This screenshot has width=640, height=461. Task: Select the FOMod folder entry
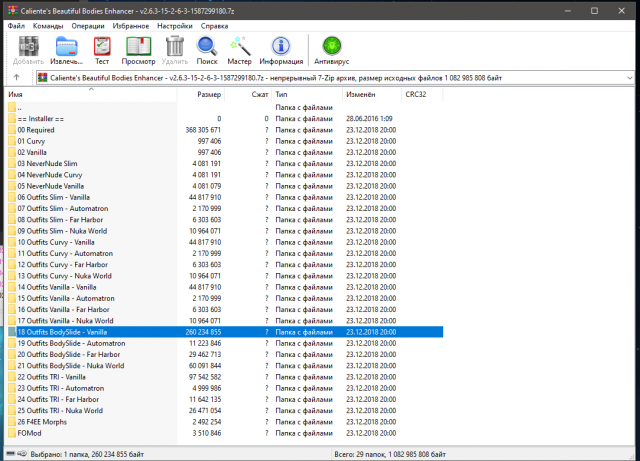pyautogui.click(x=30, y=433)
